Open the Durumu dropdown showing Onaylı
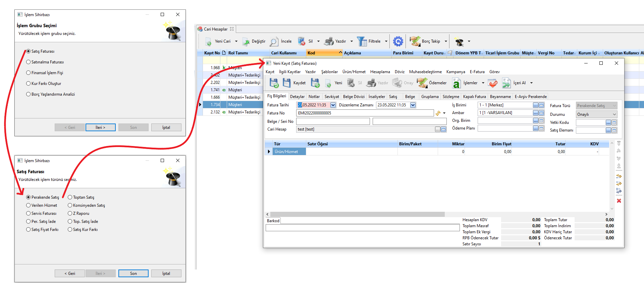This screenshot has width=644, height=293. click(614, 114)
